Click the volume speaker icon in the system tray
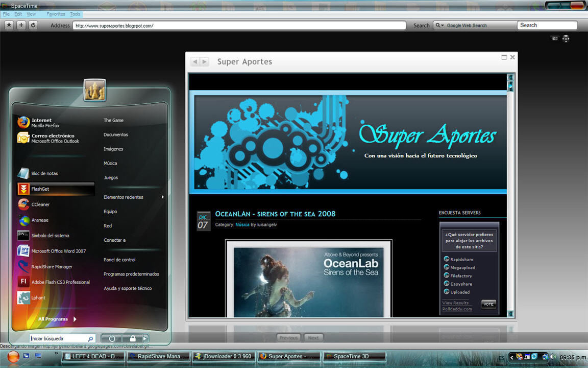Viewport: 588px width, 368px height. tap(553, 357)
